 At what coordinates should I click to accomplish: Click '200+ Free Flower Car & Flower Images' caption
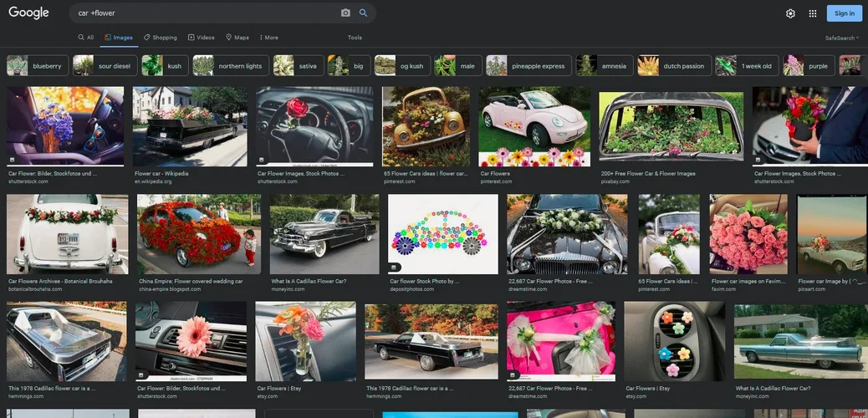coord(648,173)
